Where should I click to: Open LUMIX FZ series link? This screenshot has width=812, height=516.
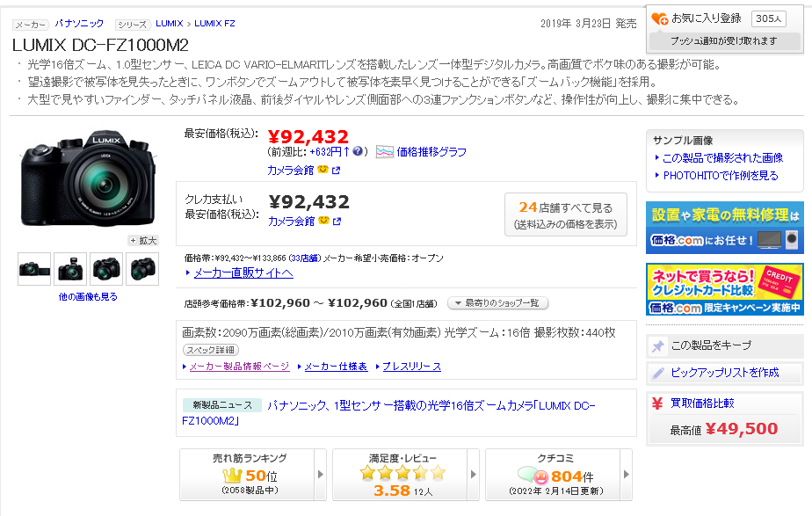tap(214, 24)
